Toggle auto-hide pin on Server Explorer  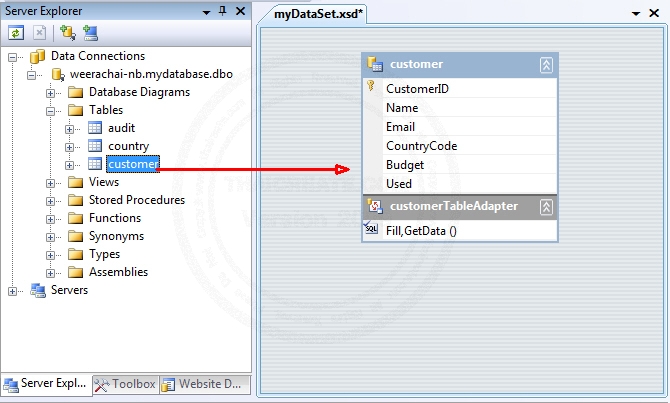pos(222,11)
